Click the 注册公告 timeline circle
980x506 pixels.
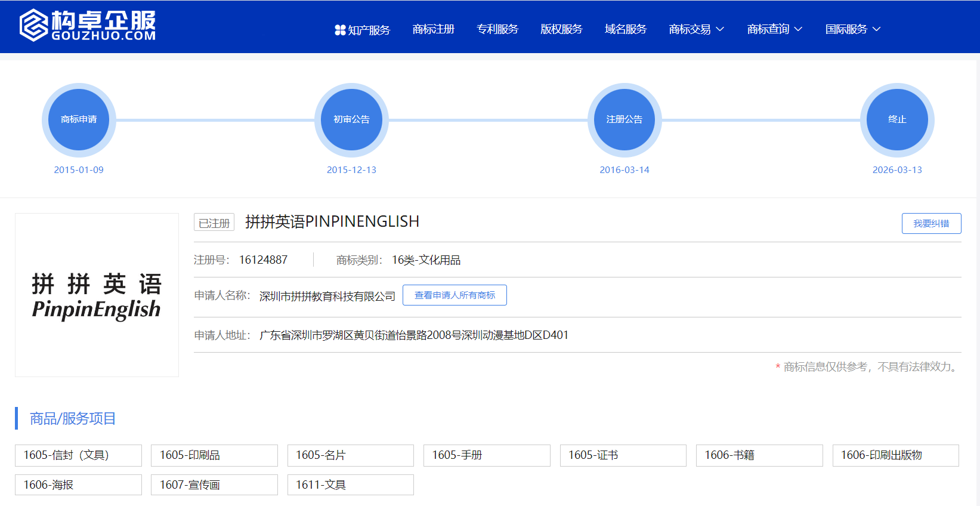pos(625,120)
